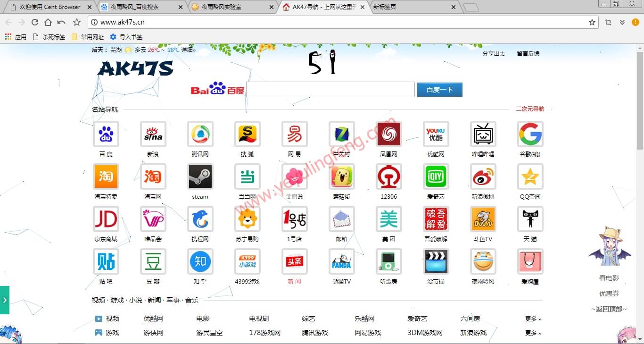Open the Google (谷歌) mirror icon

pos(530,134)
